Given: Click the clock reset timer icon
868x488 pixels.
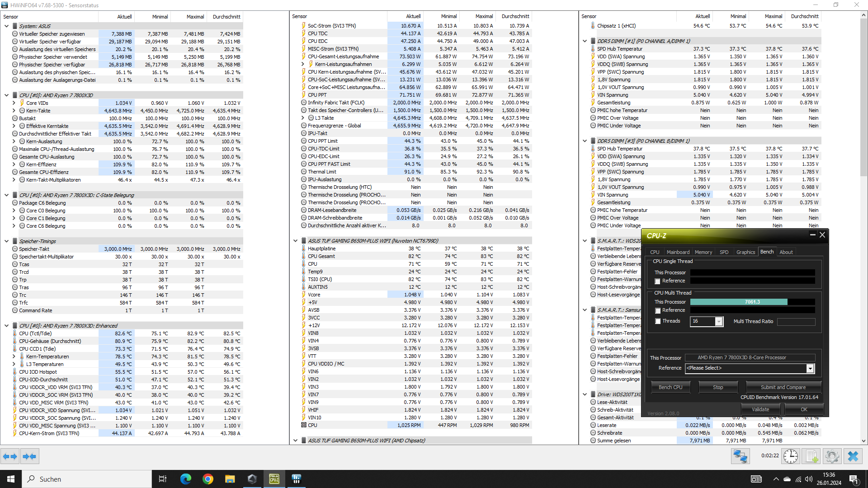Looking at the screenshot, I should tap(790, 456).
